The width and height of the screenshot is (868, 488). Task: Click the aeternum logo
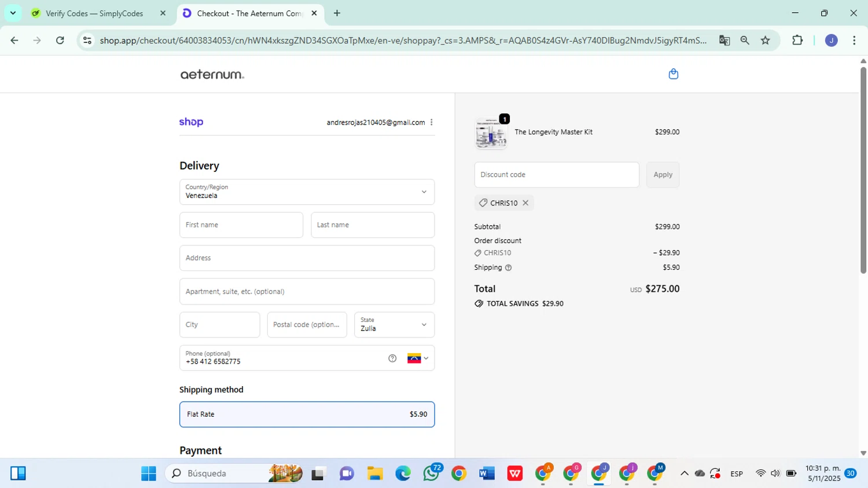[212, 75]
